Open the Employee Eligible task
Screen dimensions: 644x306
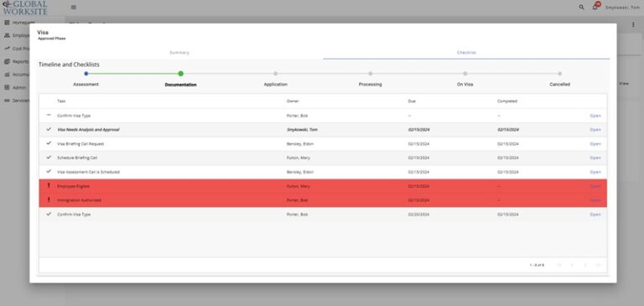point(595,186)
